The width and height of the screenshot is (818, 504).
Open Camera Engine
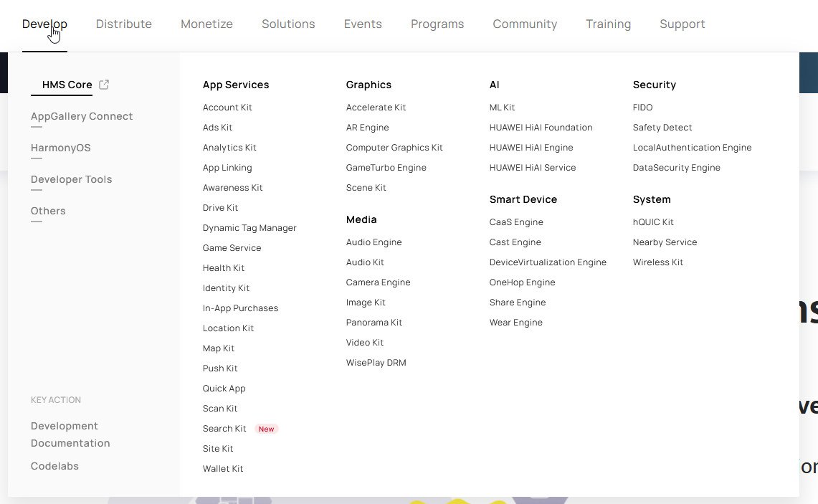tap(378, 282)
